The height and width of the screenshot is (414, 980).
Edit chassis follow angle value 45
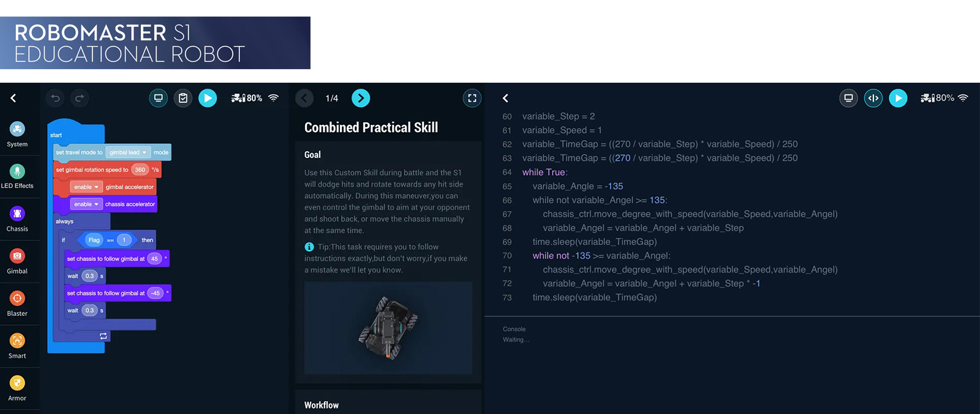154,258
